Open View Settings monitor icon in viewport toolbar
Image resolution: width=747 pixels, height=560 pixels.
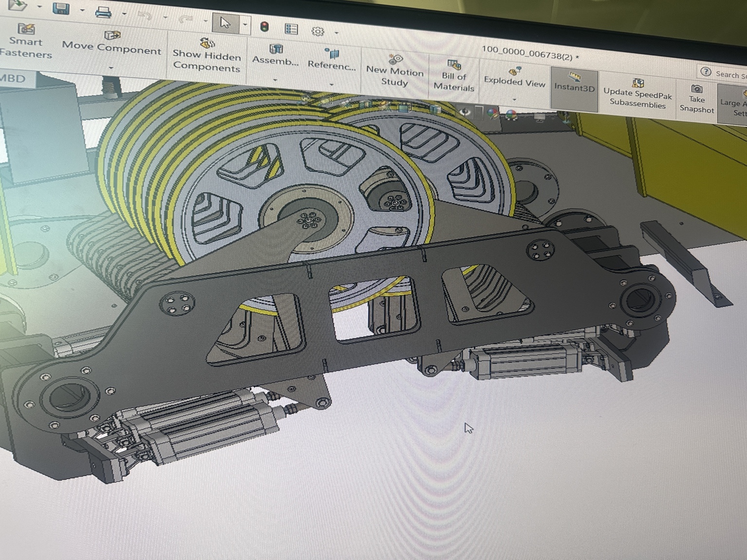coord(538,117)
